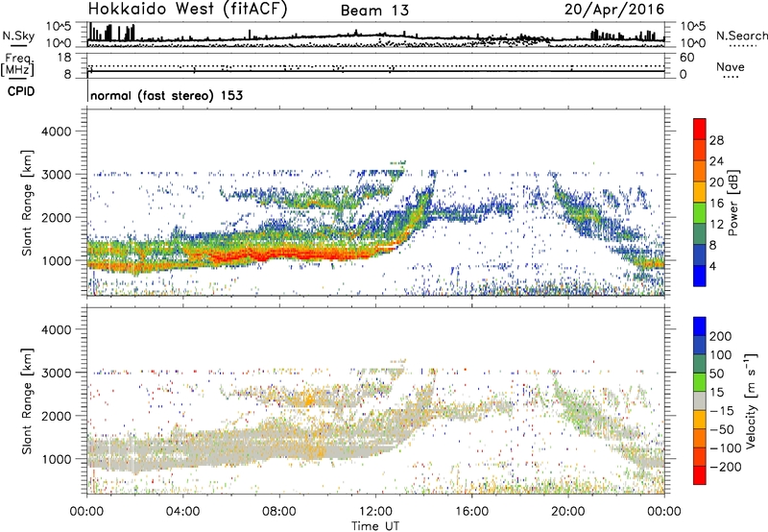The image size is (768, 532).
Task: Click the "Velocity [m s-1]" colorbar title
Action: coord(751,400)
